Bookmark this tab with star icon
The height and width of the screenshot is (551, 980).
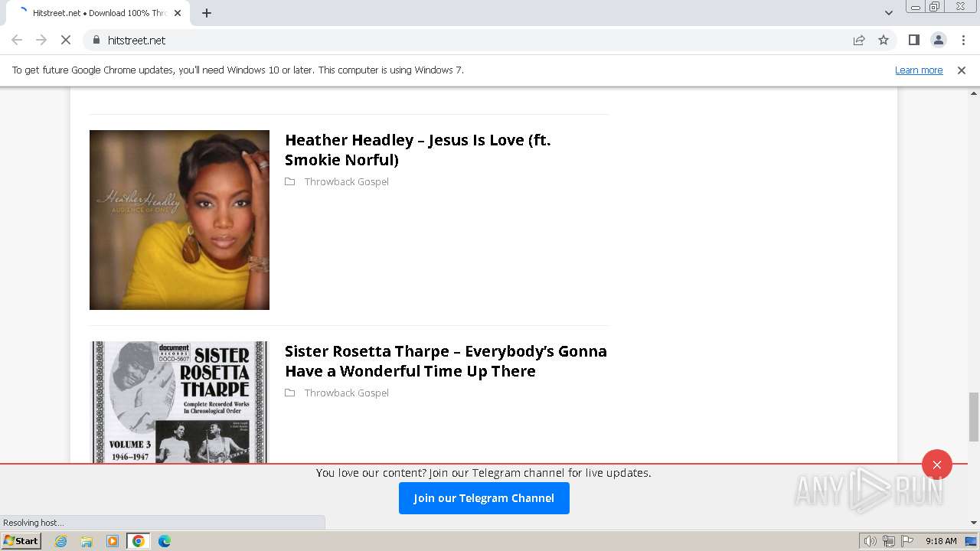tap(884, 40)
